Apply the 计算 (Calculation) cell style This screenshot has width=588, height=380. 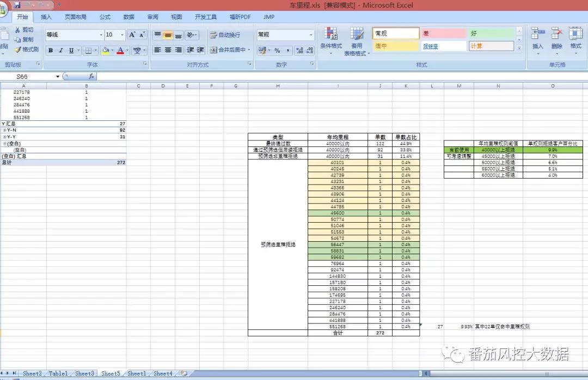click(x=492, y=46)
